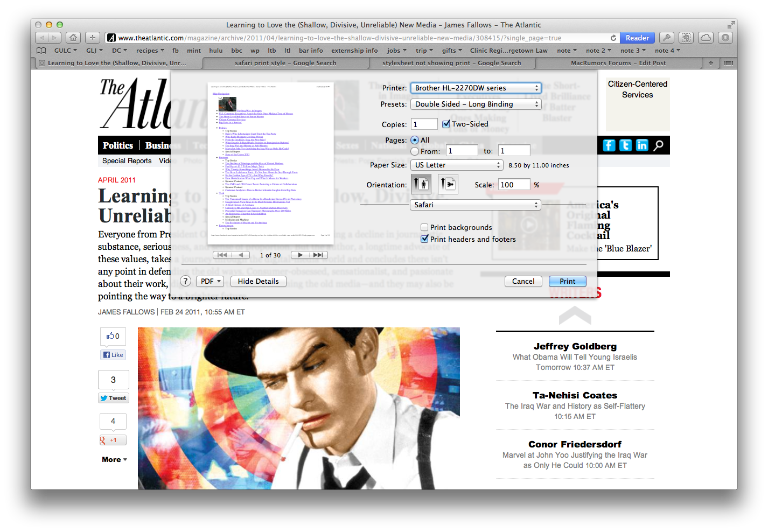This screenshot has height=532, width=768.
Task: Open the hulu bookmark
Action: click(216, 51)
